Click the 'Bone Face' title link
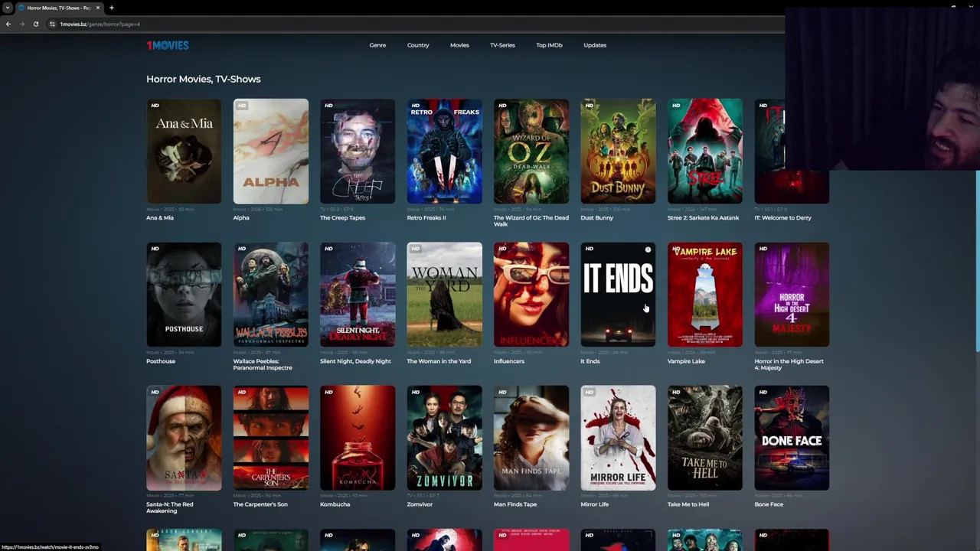 pyautogui.click(x=769, y=504)
